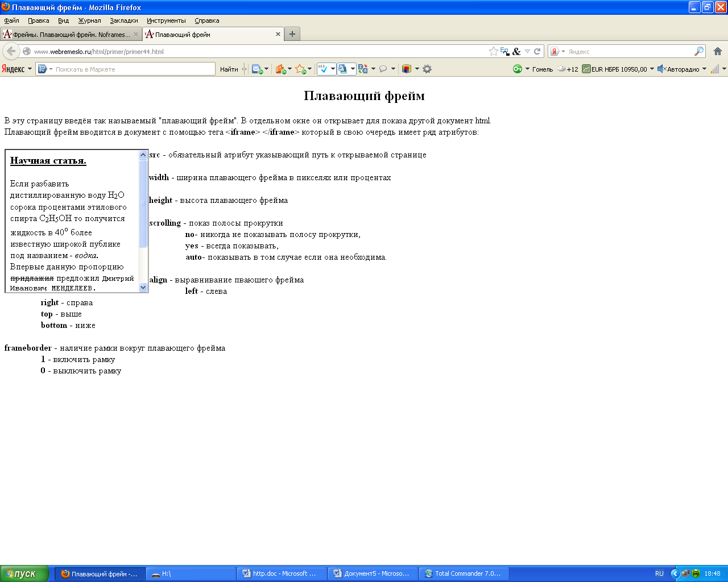Open the Справка menu
The image size is (728, 582).
(x=206, y=20)
